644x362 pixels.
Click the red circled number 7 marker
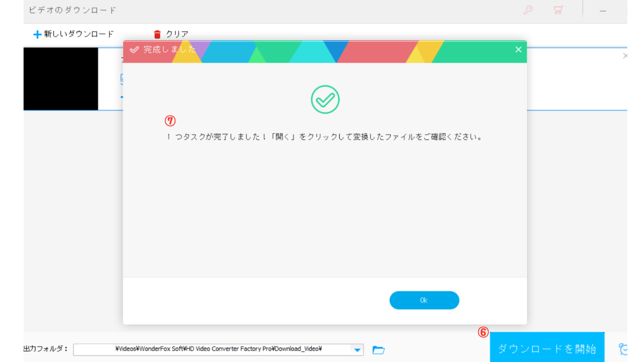pyautogui.click(x=170, y=121)
